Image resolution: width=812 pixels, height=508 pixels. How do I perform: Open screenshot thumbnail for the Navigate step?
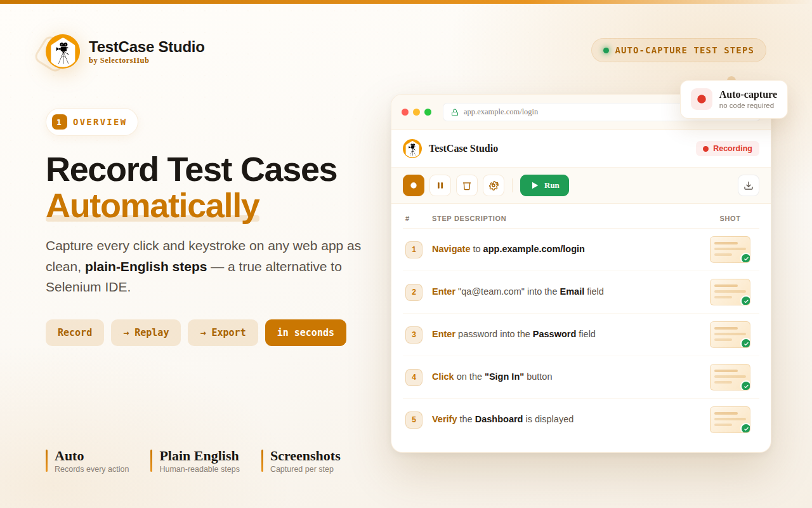(x=730, y=250)
